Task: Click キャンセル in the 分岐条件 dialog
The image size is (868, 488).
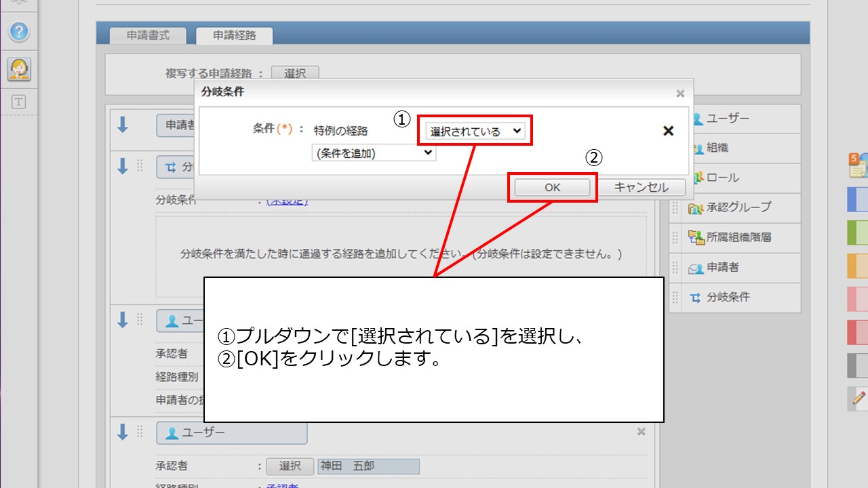Action: tap(641, 187)
